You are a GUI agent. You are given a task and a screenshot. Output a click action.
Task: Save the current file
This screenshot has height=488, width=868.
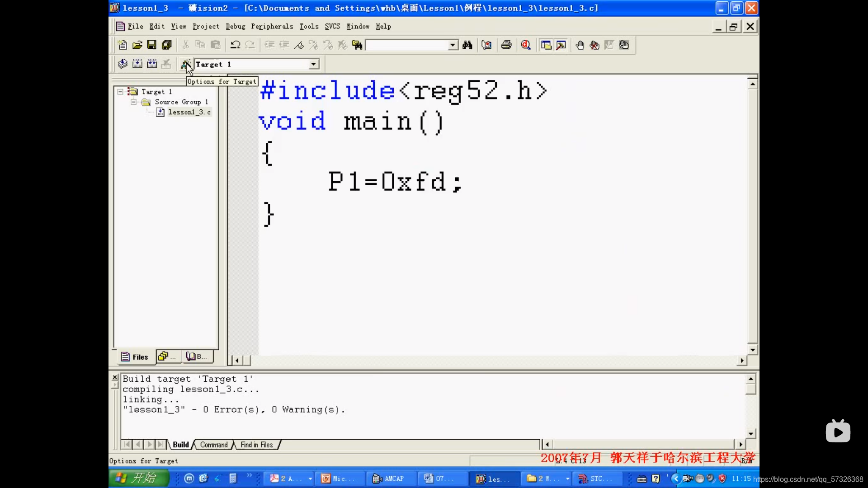pos(152,45)
